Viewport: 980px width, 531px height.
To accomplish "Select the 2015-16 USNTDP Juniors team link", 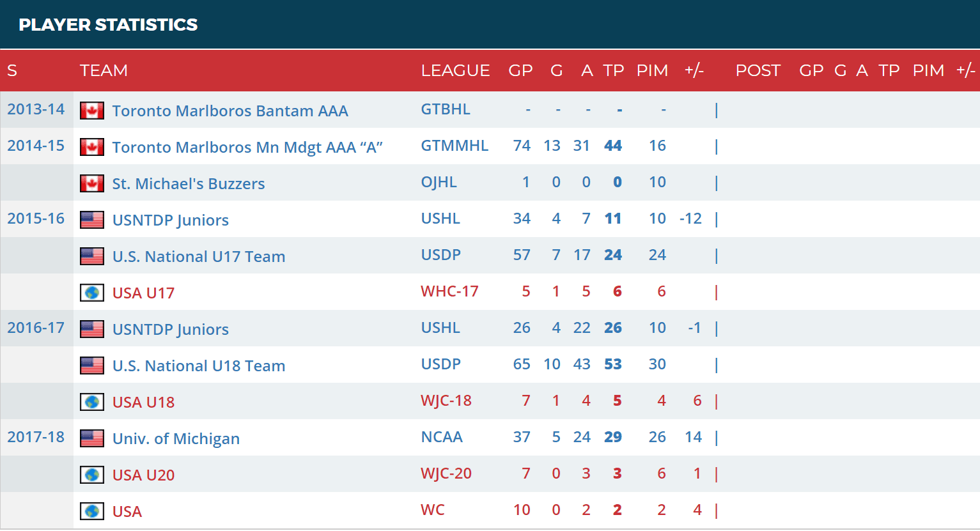I will pos(171,220).
